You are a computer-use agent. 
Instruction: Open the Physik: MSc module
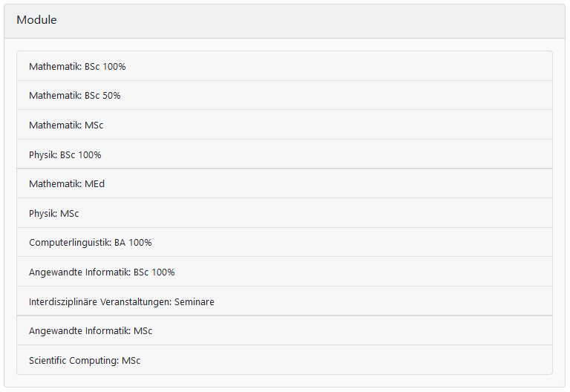pos(54,214)
